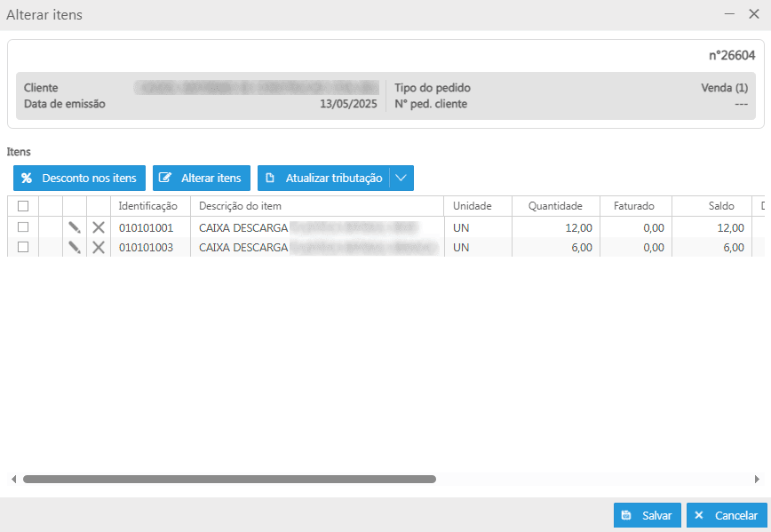Check the box for item 010101003
This screenshot has height=532, width=771.
[23, 248]
